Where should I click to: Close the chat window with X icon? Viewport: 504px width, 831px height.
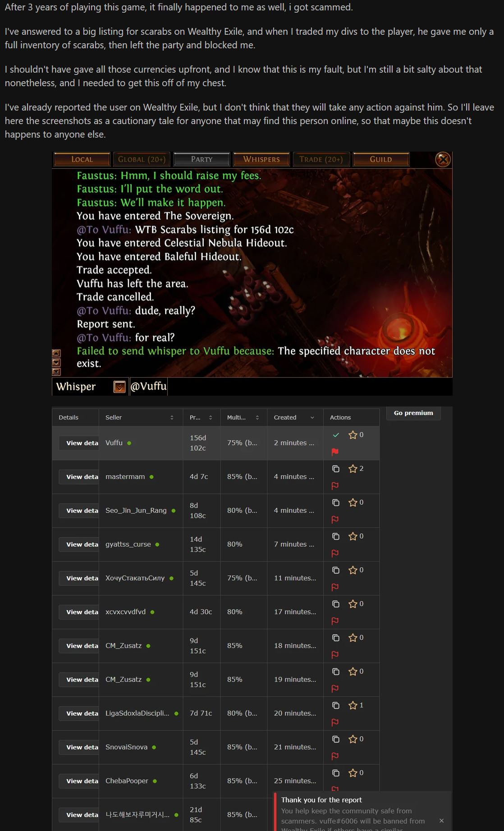tap(443, 159)
